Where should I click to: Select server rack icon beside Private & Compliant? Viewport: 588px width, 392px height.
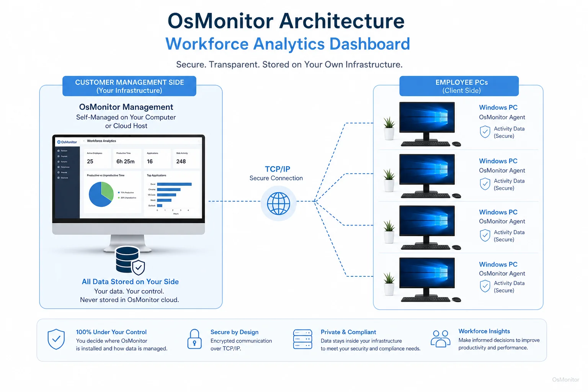(302, 339)
